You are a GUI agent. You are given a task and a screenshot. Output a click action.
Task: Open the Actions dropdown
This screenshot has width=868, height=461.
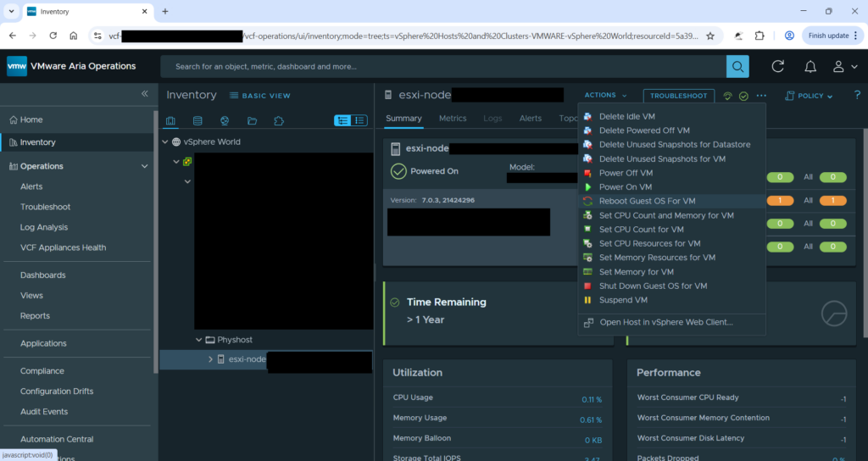point(605,95)
